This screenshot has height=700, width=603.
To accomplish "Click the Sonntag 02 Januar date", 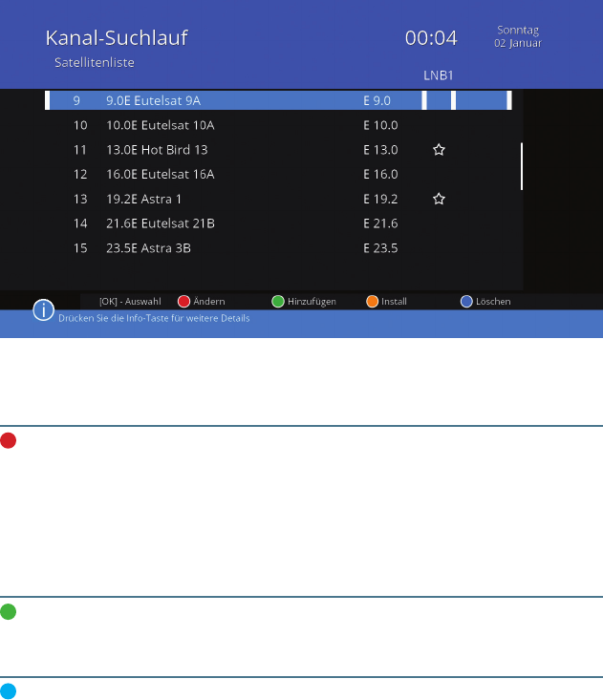I will click(x=518, y=36).
